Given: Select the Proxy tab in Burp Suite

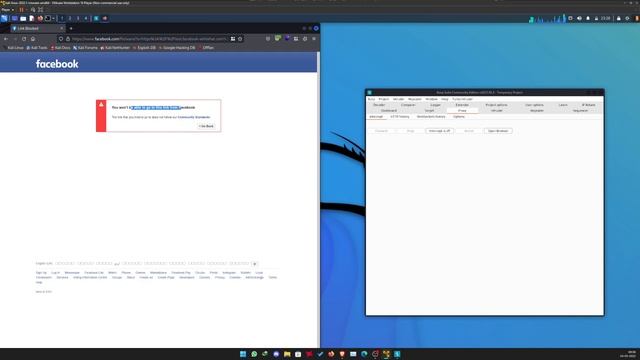Looking at the screenshot, I should (462, 111).
